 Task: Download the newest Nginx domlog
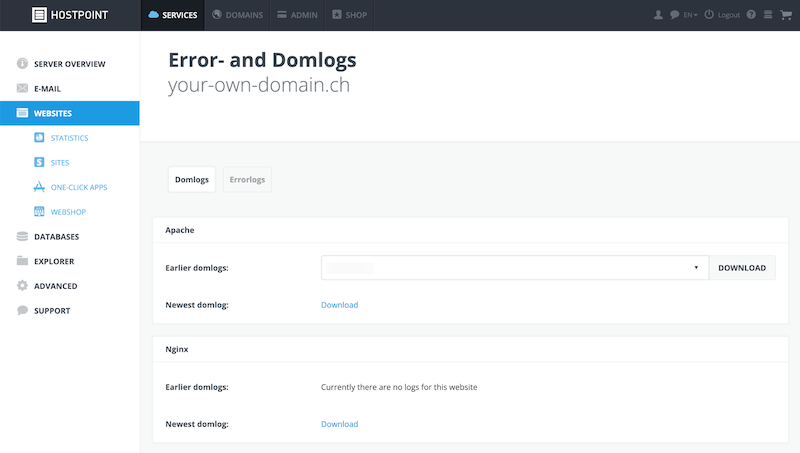339,424
